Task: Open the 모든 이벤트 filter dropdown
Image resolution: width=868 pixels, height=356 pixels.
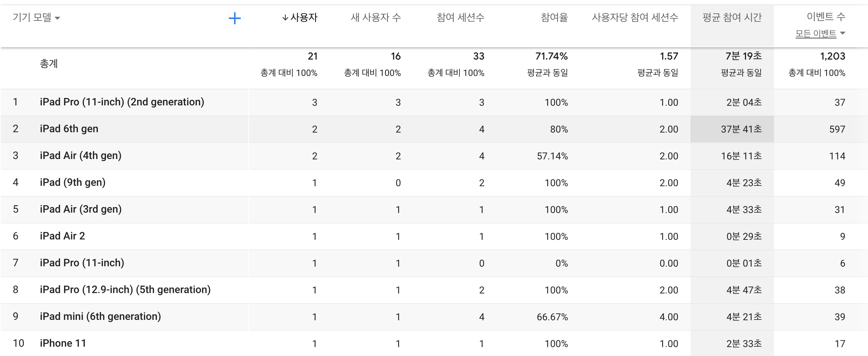Action: click(820, 34)
